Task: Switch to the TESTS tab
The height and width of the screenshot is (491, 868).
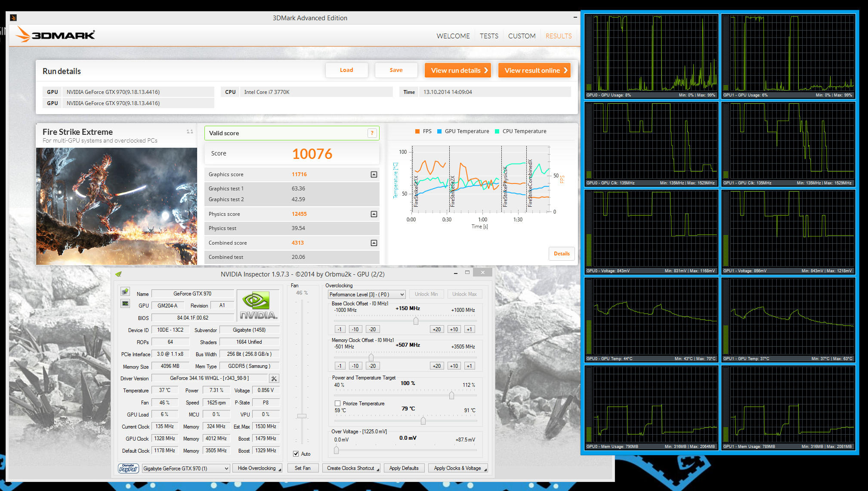Action: pos(489,36)
